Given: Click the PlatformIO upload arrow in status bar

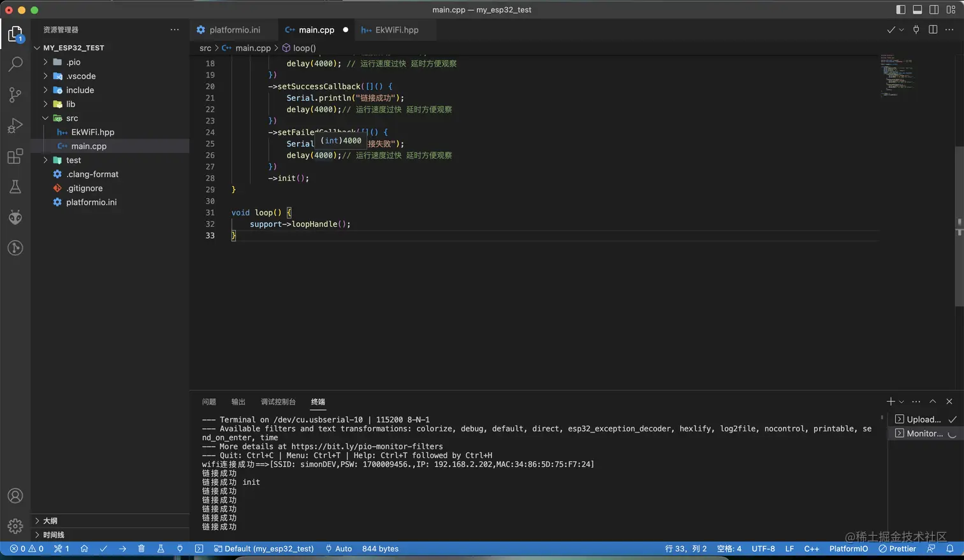Looking at the screenshot, I should pyautogui.click(x=122, y=549).
